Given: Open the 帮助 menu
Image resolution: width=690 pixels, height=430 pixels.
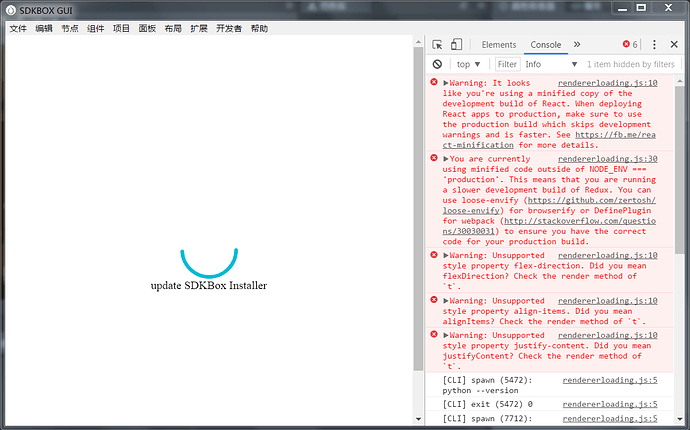Looking at the screenshot, I should click(259, 29).
